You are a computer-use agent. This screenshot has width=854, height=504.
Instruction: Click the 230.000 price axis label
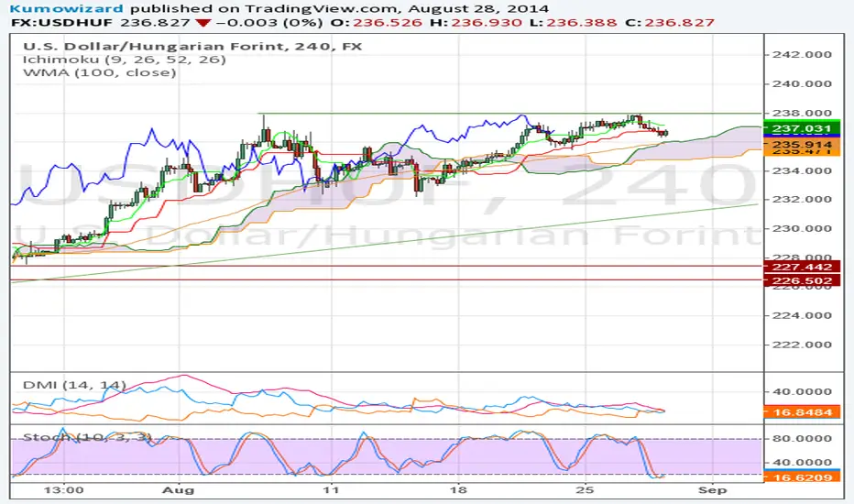click(x=803, y=228)
